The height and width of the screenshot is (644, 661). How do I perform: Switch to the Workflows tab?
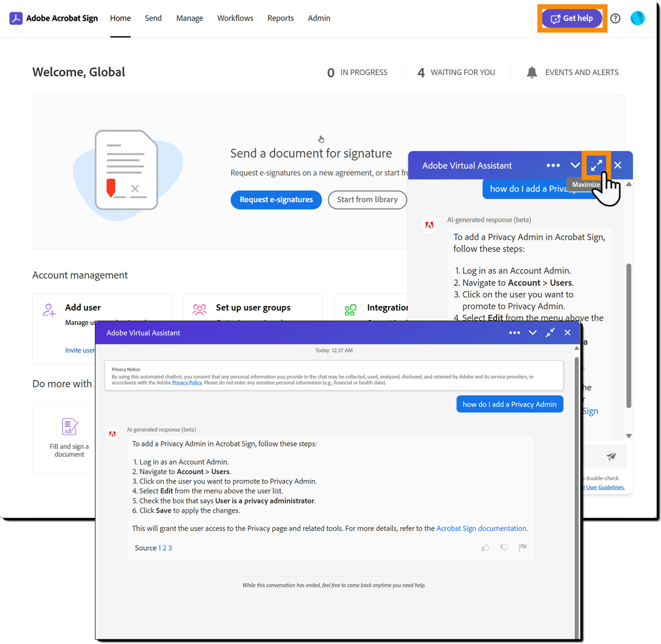[235, 18]
